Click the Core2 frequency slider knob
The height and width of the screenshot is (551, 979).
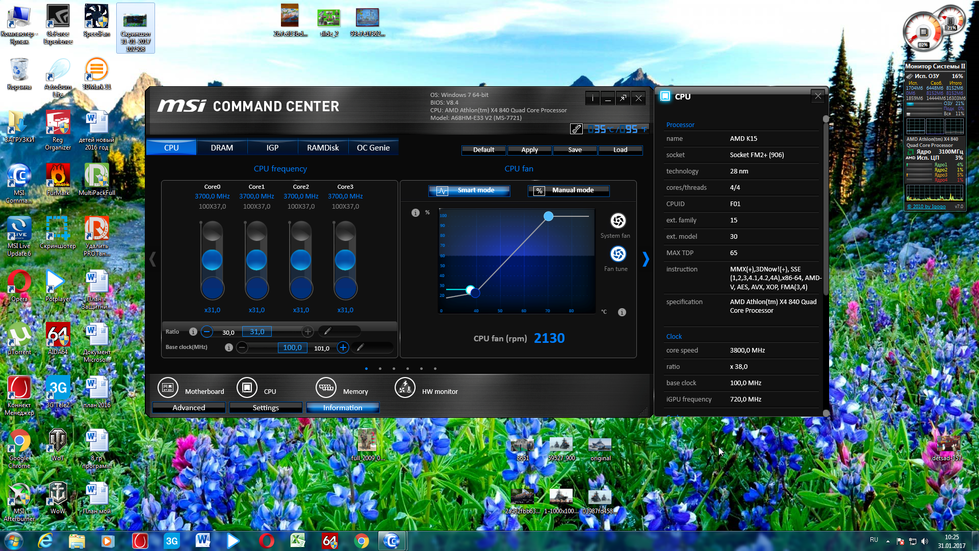tap(301, 260)
